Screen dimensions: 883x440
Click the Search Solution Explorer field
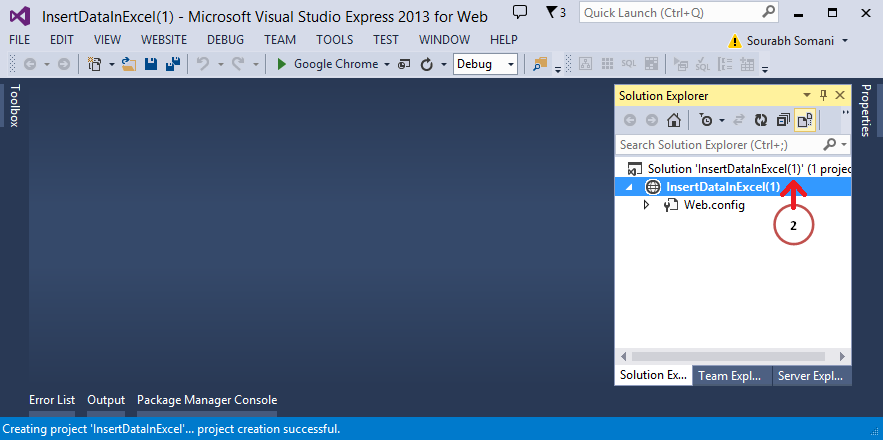[720, 145]
